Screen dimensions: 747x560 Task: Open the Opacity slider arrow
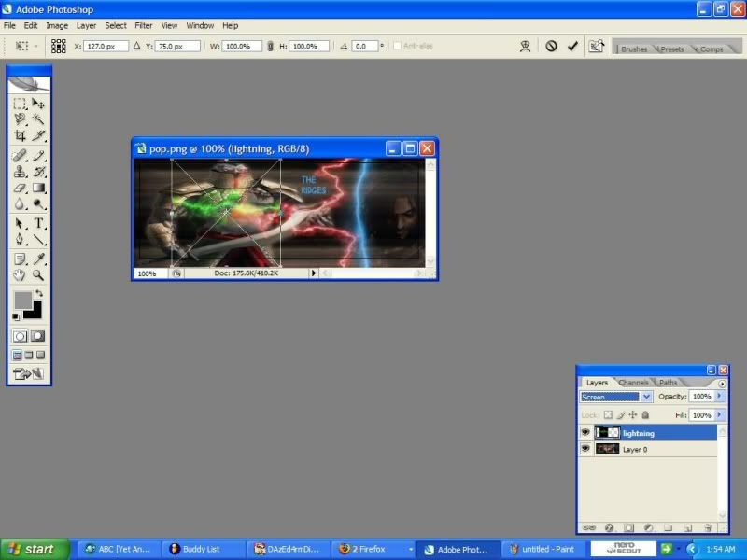pyautogui.click(x=719, y=396)
